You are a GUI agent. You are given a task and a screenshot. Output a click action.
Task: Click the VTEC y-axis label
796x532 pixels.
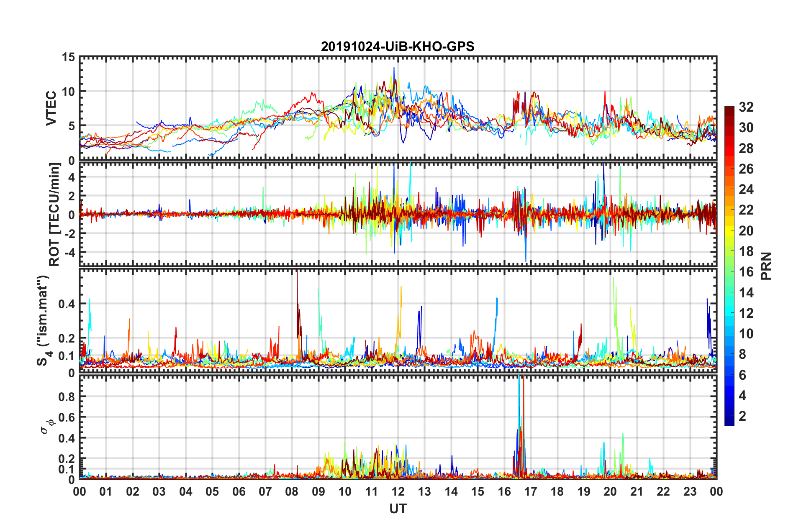51,108
